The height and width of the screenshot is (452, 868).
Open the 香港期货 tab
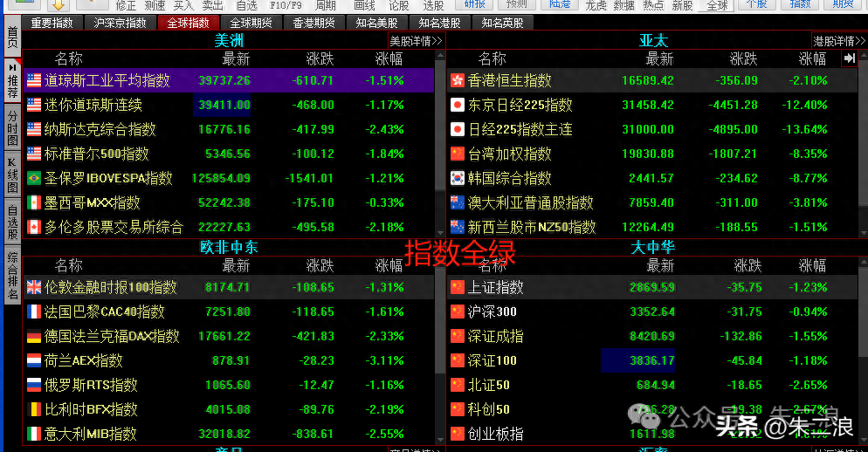click(313, 23)
